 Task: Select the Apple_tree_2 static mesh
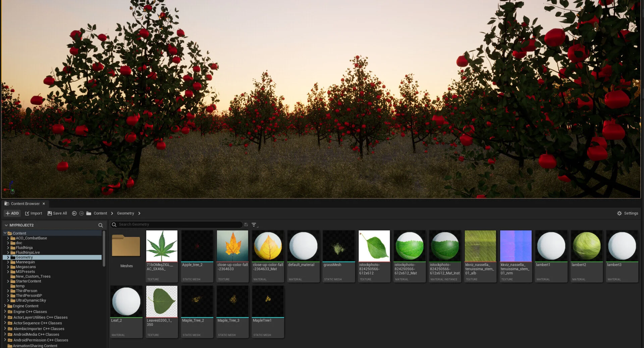pos(197,256)
